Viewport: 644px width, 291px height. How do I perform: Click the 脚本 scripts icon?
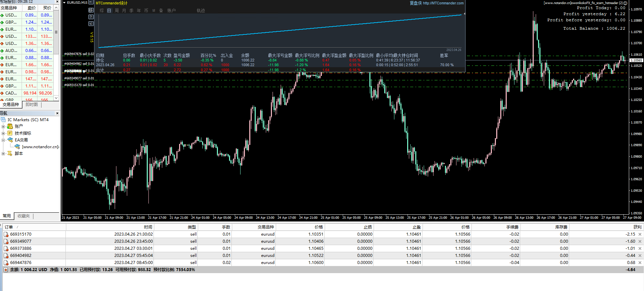[x=10, y=153]
